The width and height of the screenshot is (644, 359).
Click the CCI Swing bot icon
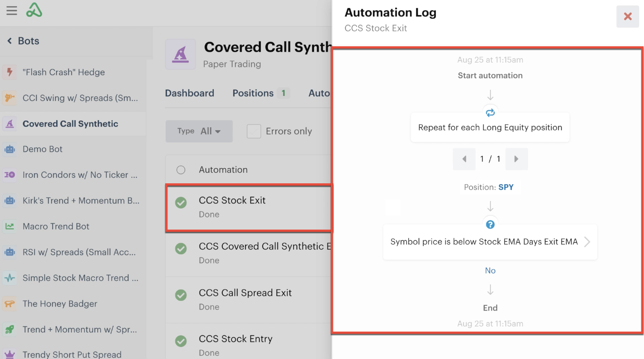pos(9,98)
